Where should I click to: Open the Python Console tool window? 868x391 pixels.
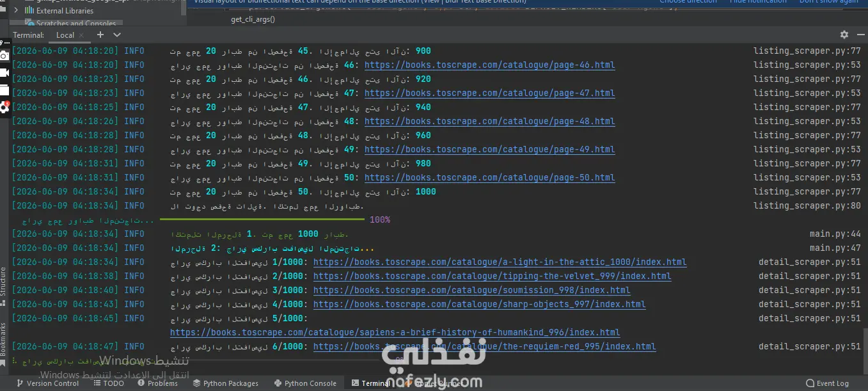coord(305,383)
